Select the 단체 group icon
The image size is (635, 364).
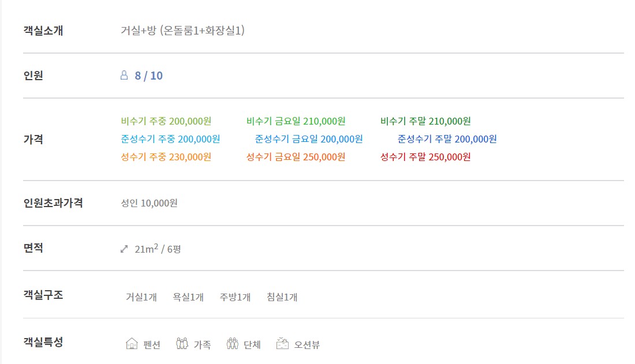(233, 344)
